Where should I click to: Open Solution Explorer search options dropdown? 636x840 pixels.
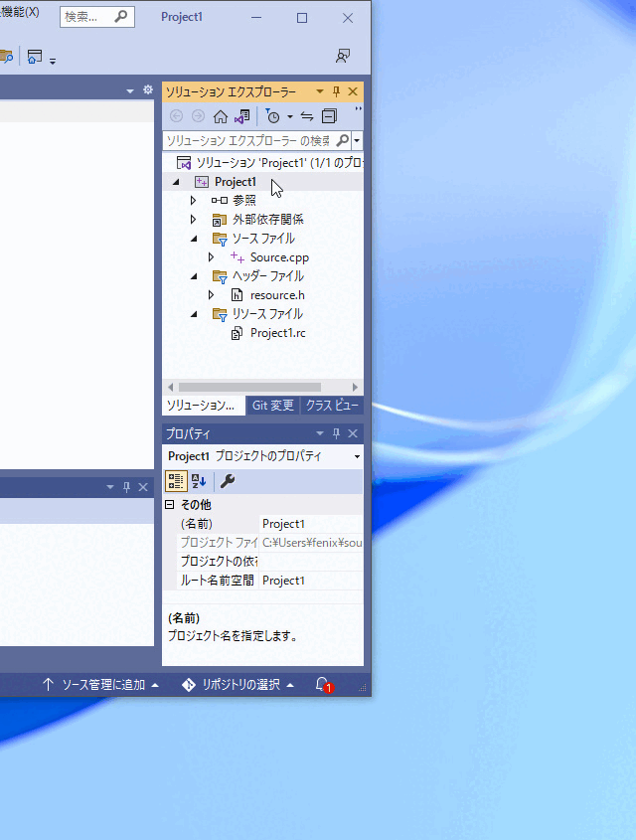[x=357, y=141]
